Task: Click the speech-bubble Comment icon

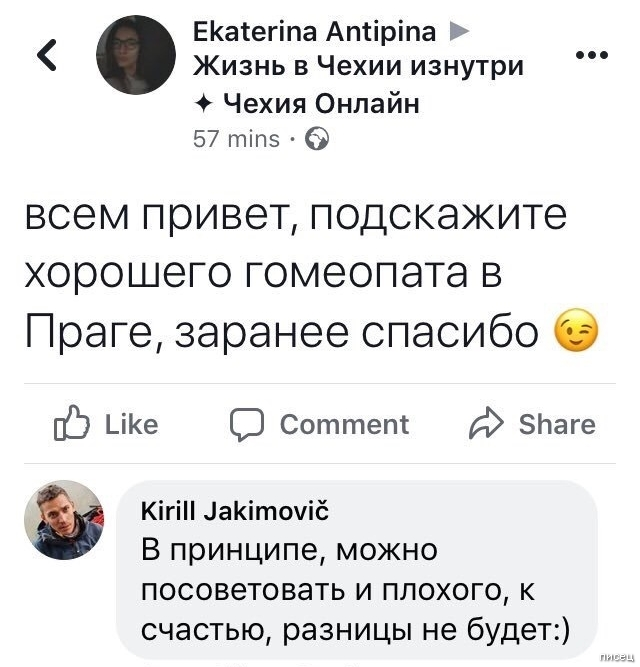Action: (x=245, y=424)
